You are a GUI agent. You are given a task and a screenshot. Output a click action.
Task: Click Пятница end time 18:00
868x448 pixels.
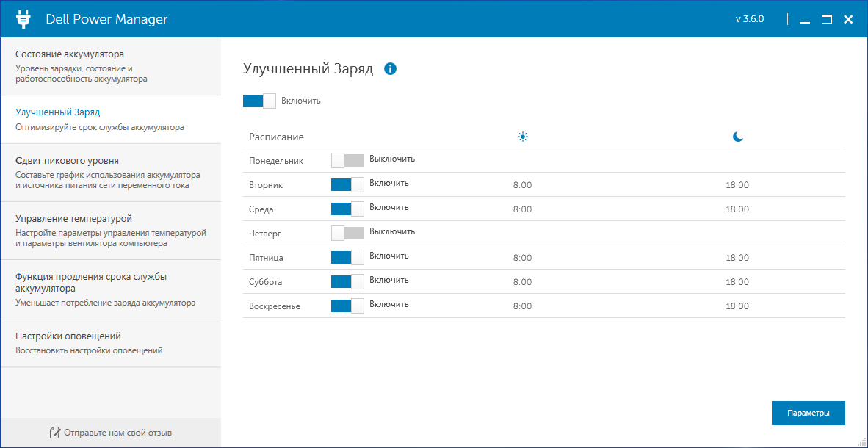tap(737, 258)
